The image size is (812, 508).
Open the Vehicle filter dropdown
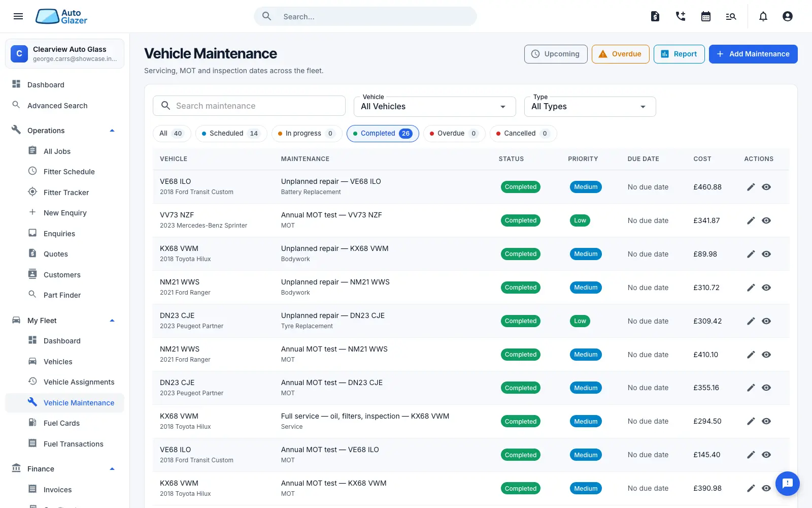[434, 107]
